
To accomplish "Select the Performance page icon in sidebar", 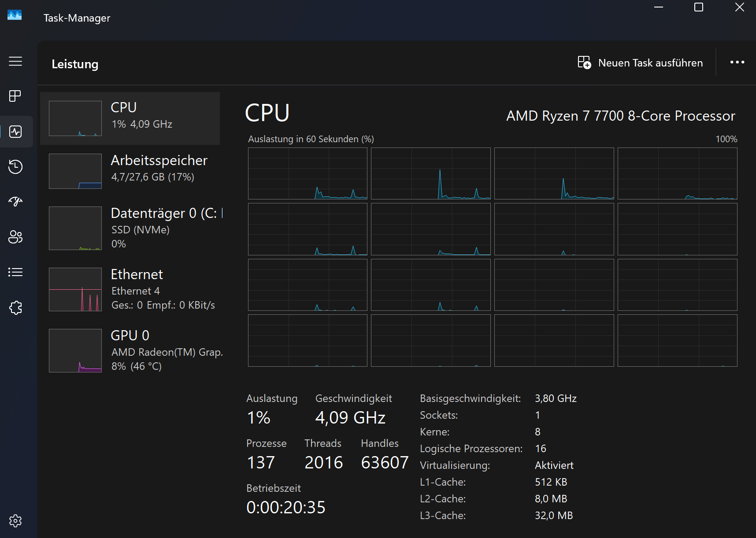I will coord(15,132).
